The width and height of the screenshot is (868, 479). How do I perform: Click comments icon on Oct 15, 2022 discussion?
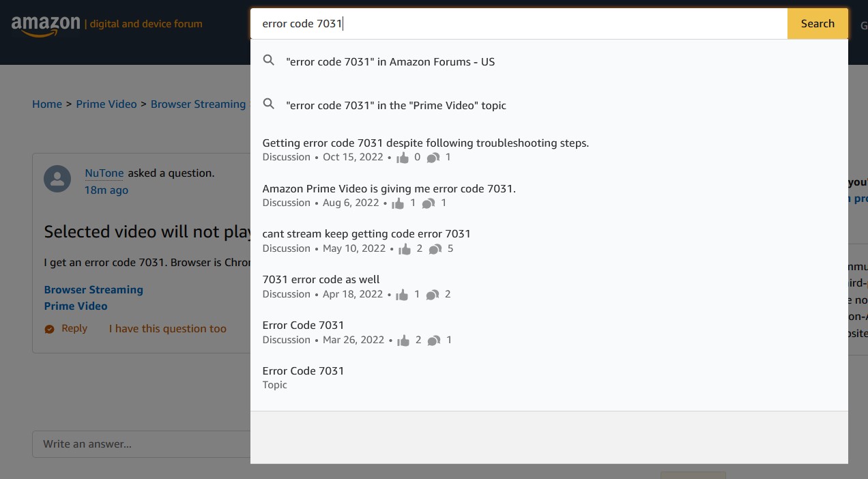pyautogui.click(x=433, y=158)
